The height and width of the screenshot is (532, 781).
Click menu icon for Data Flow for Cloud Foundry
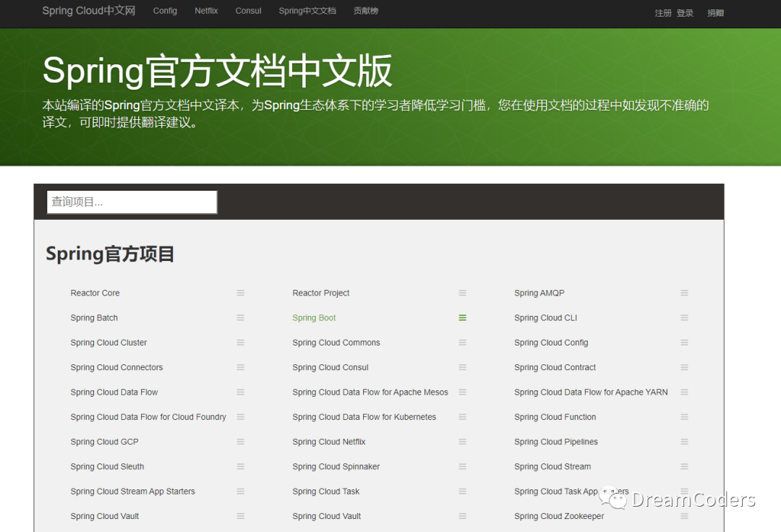[x=241, y=417]
